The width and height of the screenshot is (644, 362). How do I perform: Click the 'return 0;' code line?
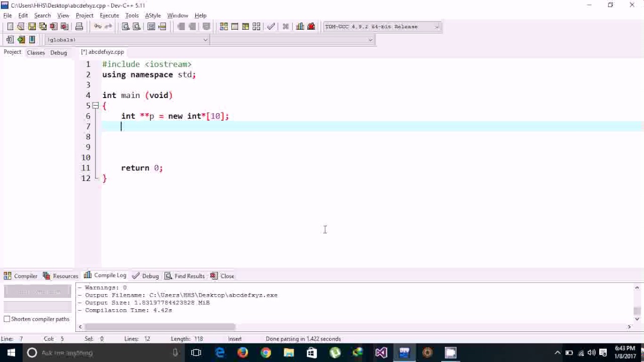point(142,168)
